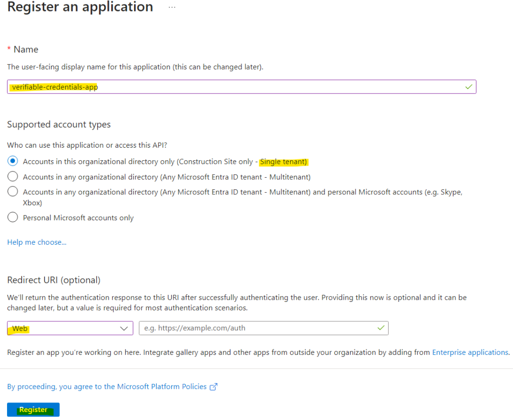Click the Name field label
The image size is (513, 420).
click(26, 50)
